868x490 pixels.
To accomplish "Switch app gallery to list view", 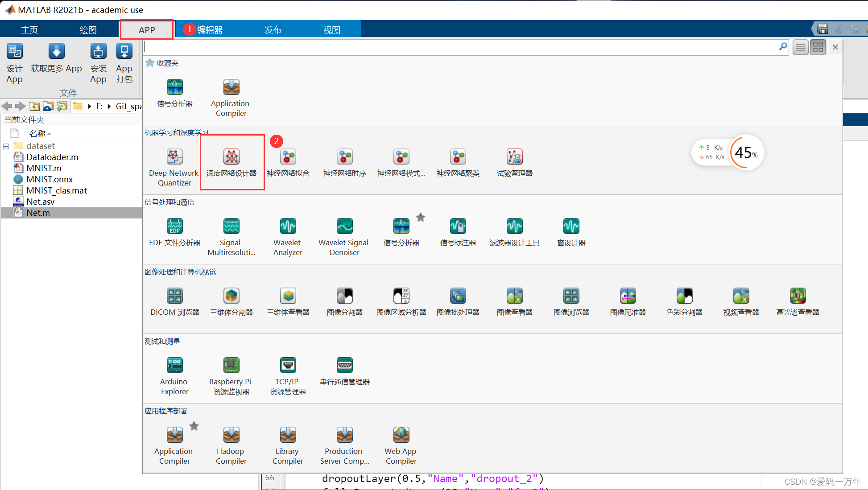I will [x=801, y=47].
